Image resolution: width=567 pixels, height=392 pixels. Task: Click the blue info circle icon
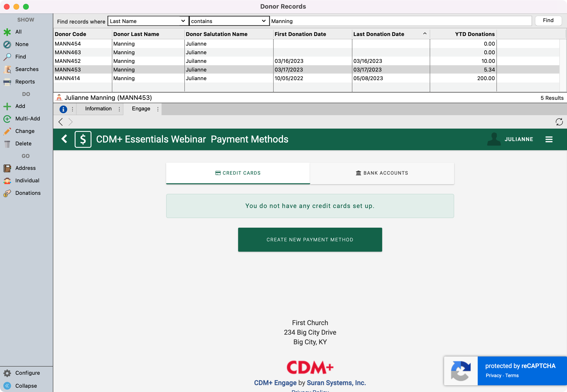[63, 109]
